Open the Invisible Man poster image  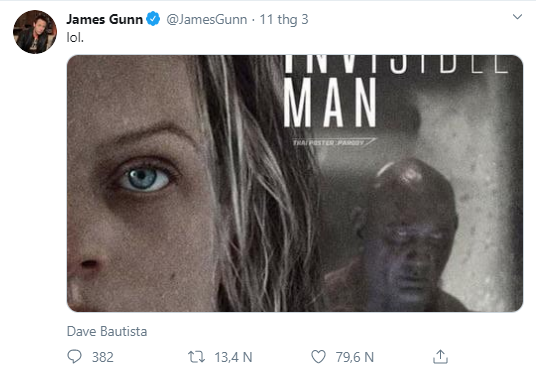295,183
